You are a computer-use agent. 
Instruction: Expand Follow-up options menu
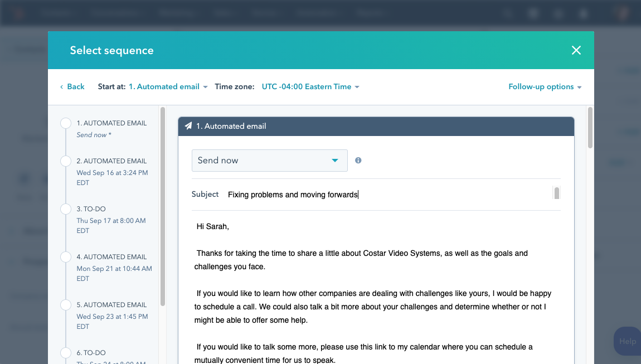545,87
